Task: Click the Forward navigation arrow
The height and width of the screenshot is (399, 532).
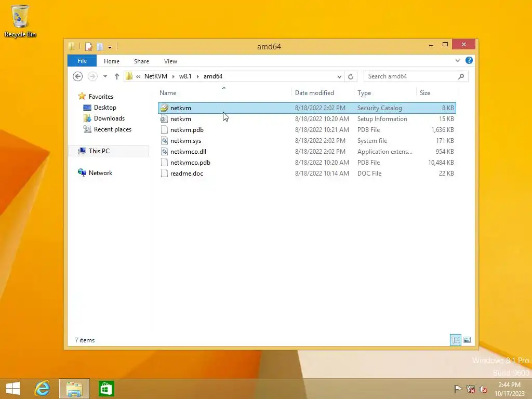Action: [92, 76]
